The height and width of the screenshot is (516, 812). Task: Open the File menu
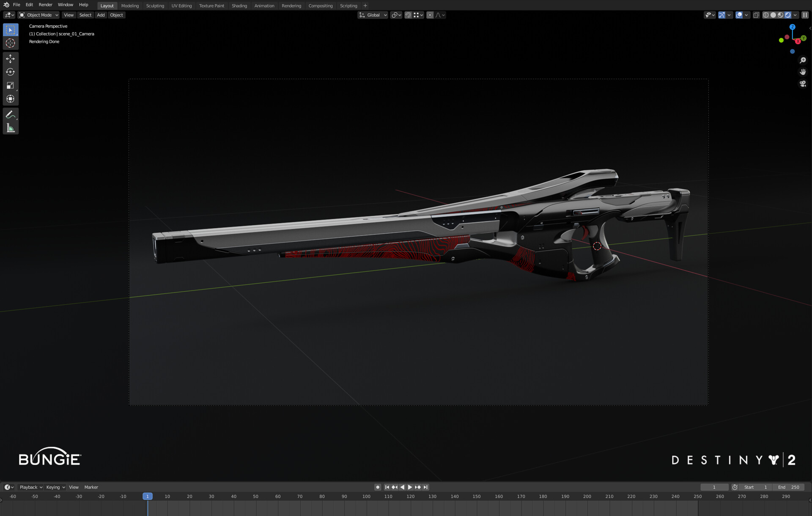click(x=16, y=5)
